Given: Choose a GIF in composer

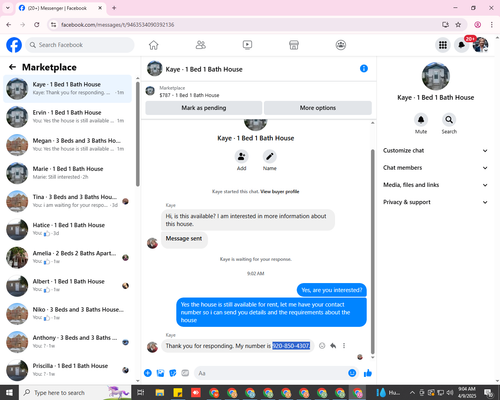Looking at the screenshot, I should (x=185, y=373).
